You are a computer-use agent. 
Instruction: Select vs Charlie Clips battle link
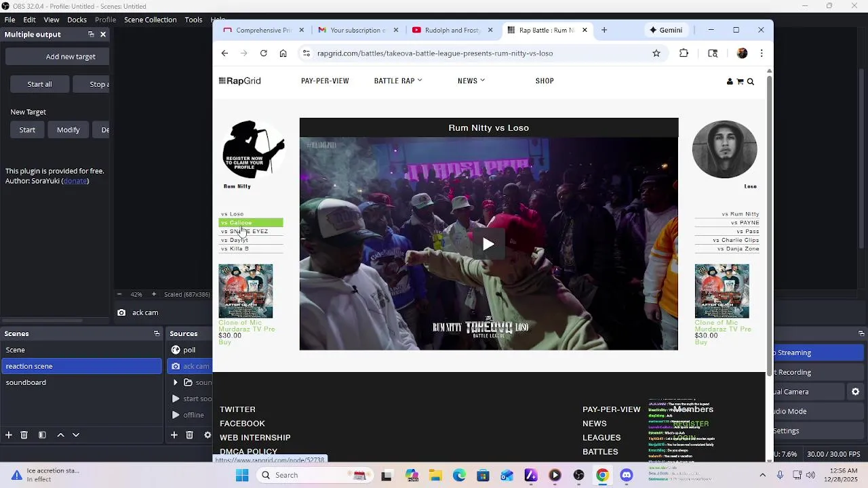click(736, 240)
